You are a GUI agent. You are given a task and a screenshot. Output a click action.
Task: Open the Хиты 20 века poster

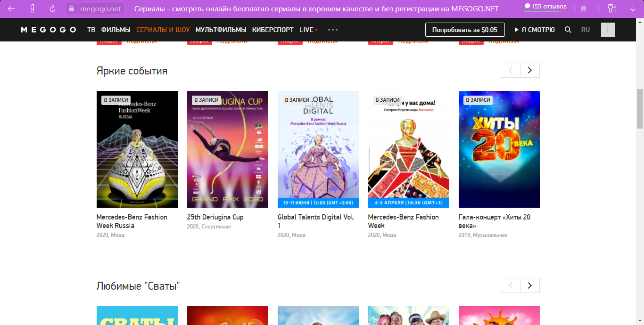click(499, 149)
